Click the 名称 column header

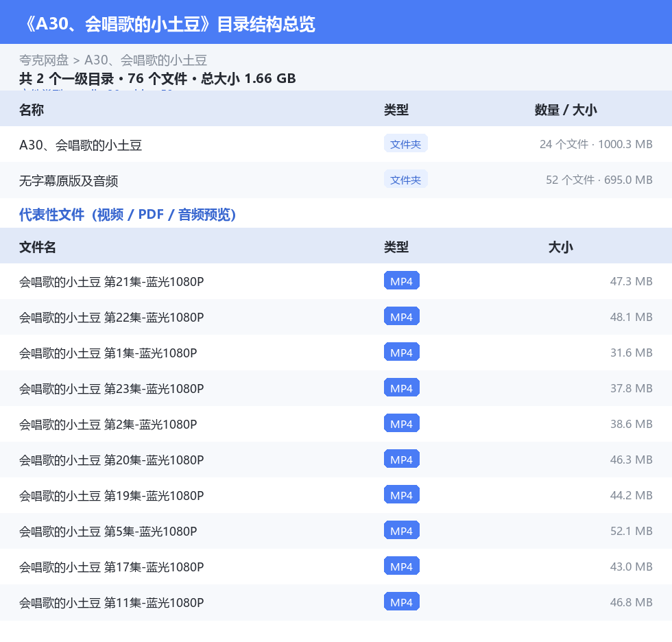tap(32, 110)
